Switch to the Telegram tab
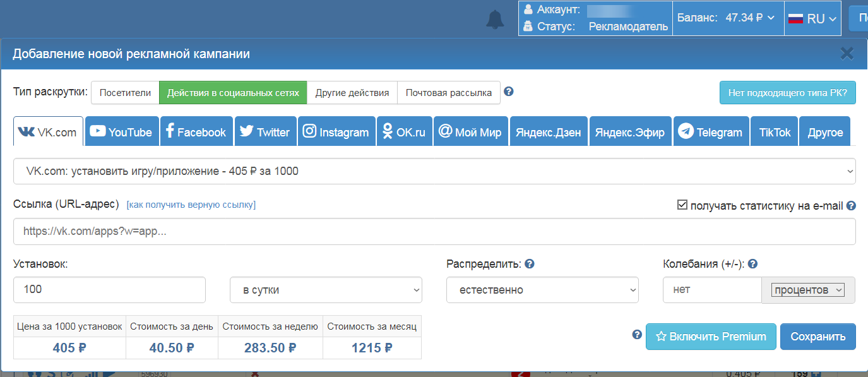Screen dimensions: 868x377 point(711,131)
